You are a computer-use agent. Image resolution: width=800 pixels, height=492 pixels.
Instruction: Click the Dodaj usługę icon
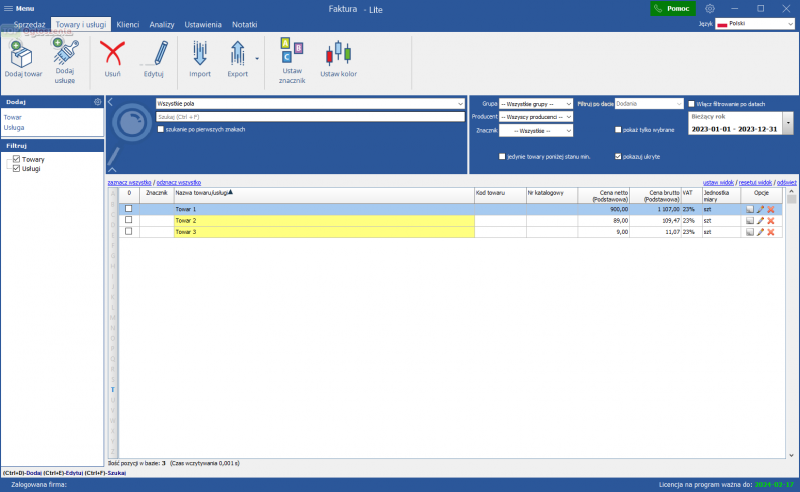coord(65,53)
